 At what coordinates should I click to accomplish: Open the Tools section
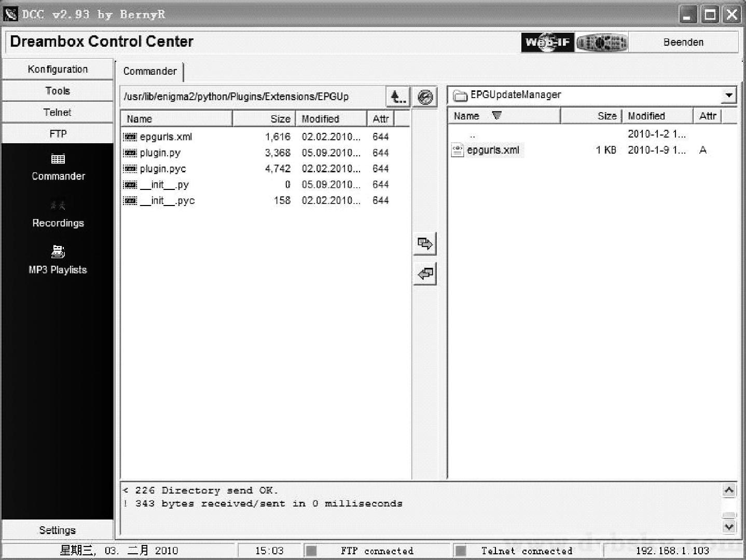coord(58,91)
